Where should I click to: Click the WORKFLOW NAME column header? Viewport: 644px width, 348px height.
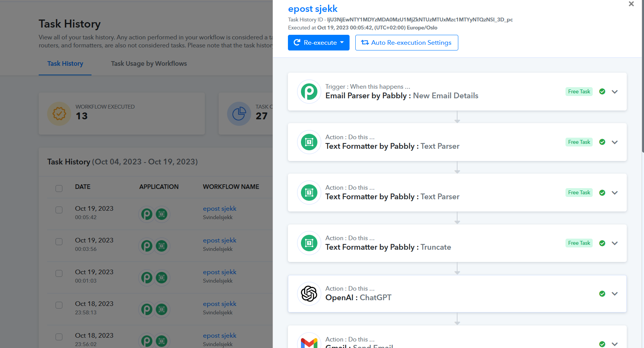[231, 187]
